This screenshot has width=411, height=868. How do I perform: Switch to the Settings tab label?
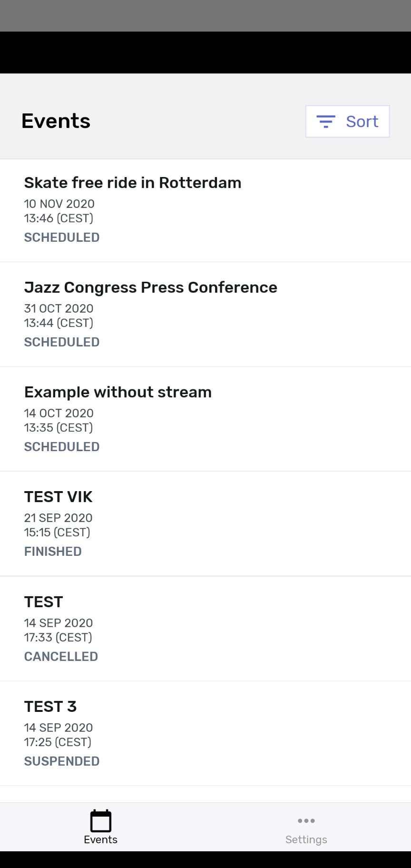[306, 839]
